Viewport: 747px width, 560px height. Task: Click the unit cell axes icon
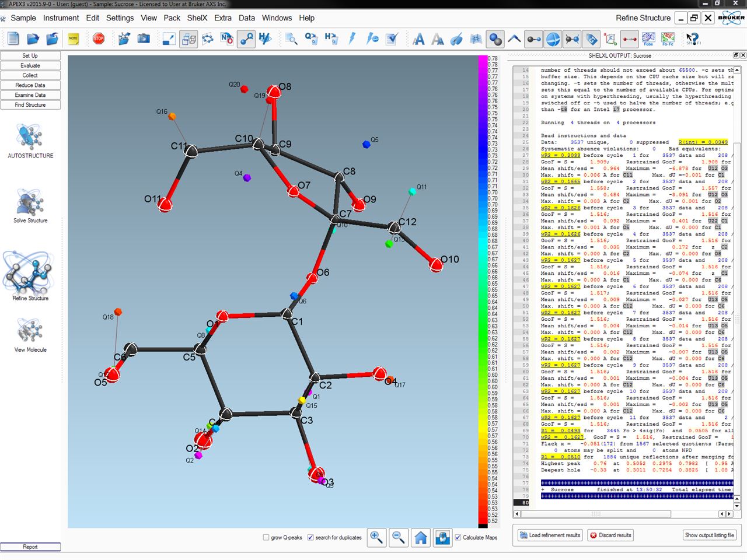pyautogui.click(x=610, y=39)
